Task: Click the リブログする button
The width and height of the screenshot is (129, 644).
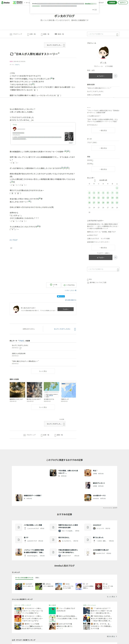Action: click(x=69, y=285)
